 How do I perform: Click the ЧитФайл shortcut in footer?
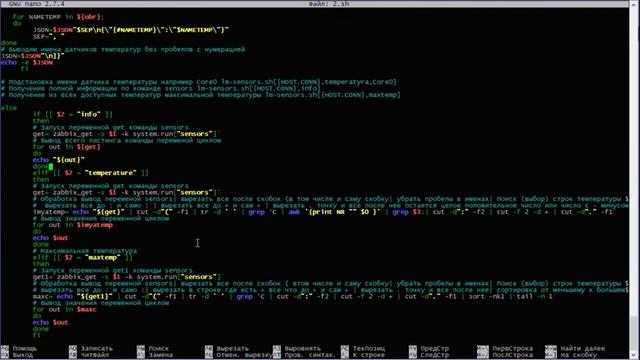coord(89,355)
